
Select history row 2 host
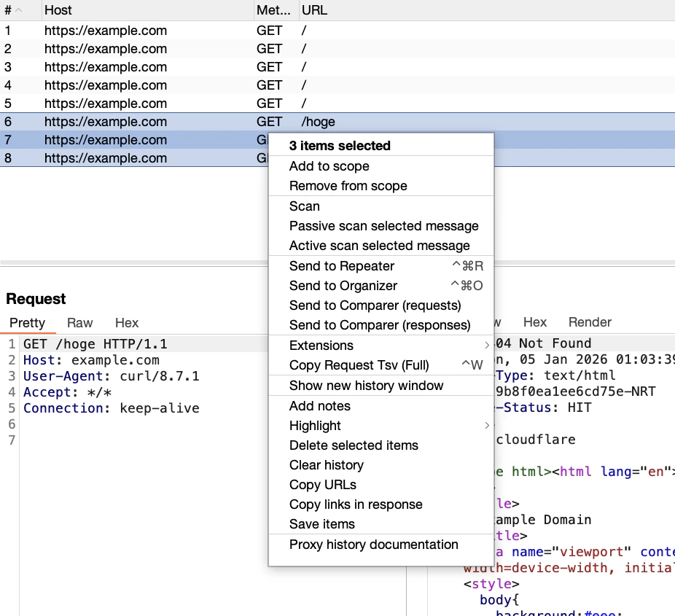106,49
